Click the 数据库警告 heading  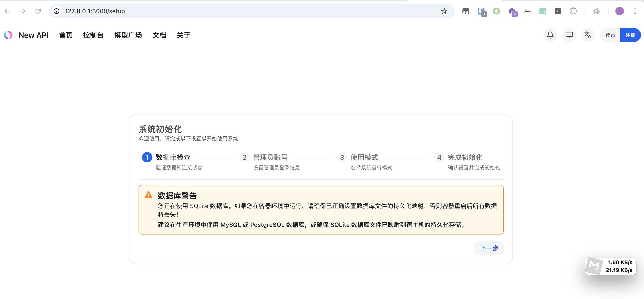(x=177, y=196)
